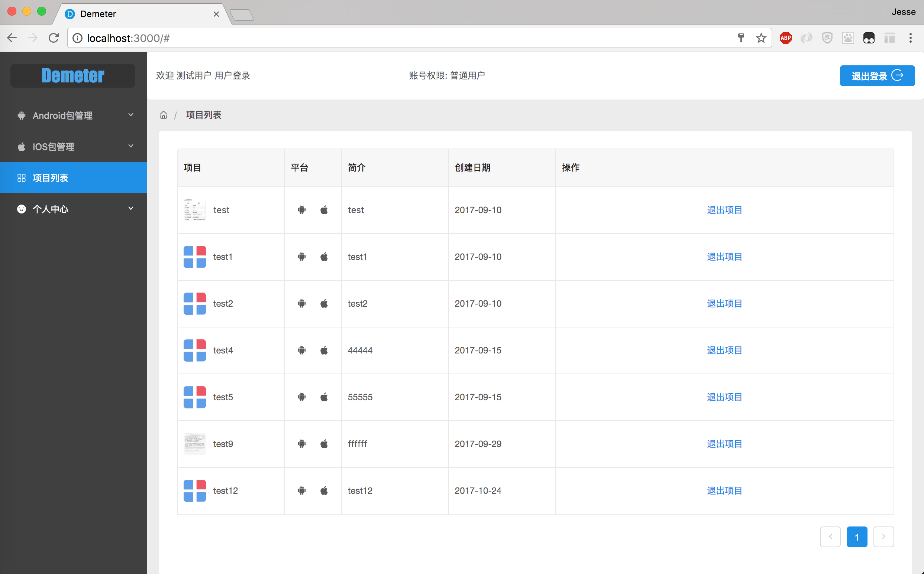The height and width of the screenshot is (574, 924).
Task: Open Chrome's three-dot menu
Action: tap(910, 38)
